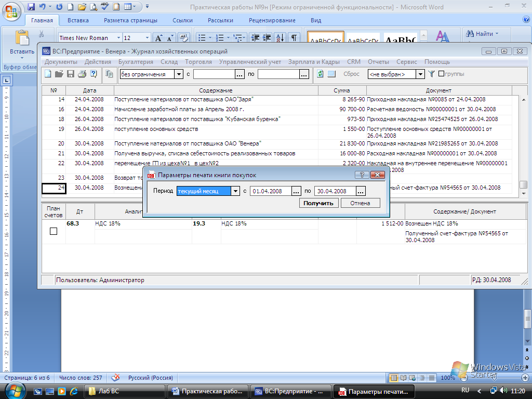
Task: Click the dialog help question button
Action: point(362,175)
